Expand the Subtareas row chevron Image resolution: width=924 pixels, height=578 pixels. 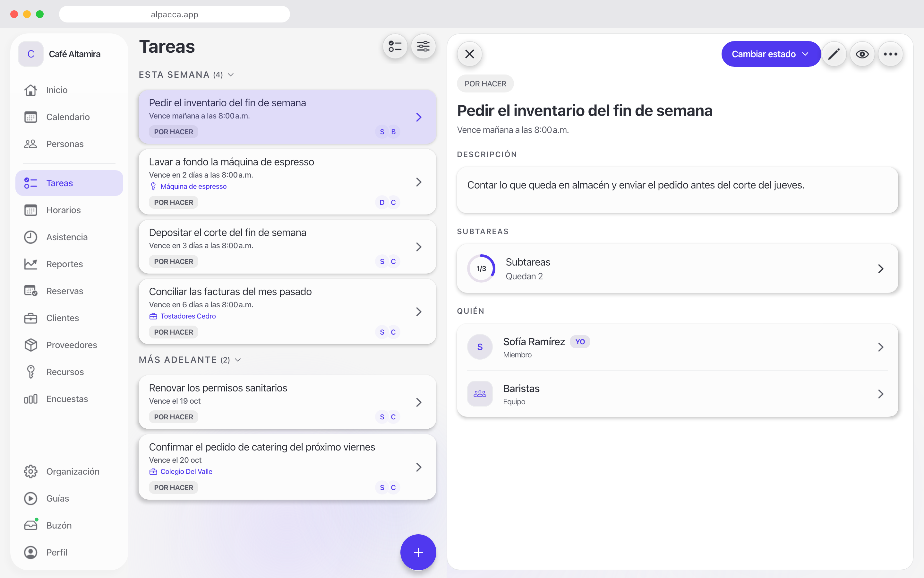(x=880, y=269)
